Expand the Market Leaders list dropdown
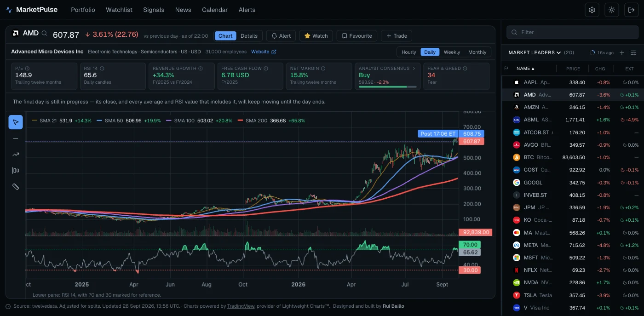The image size is (644, 316). coord(535,53)
